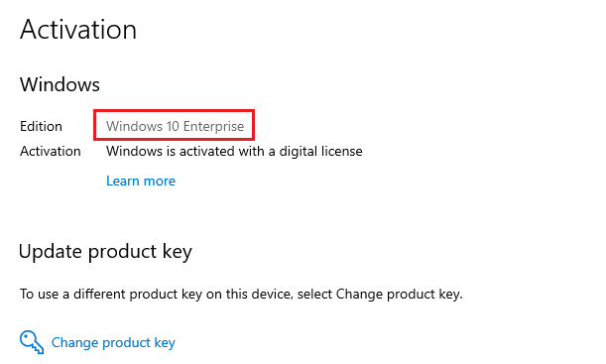Click the Windows is activated status text
Screen dimensions: 606x364
234,151
